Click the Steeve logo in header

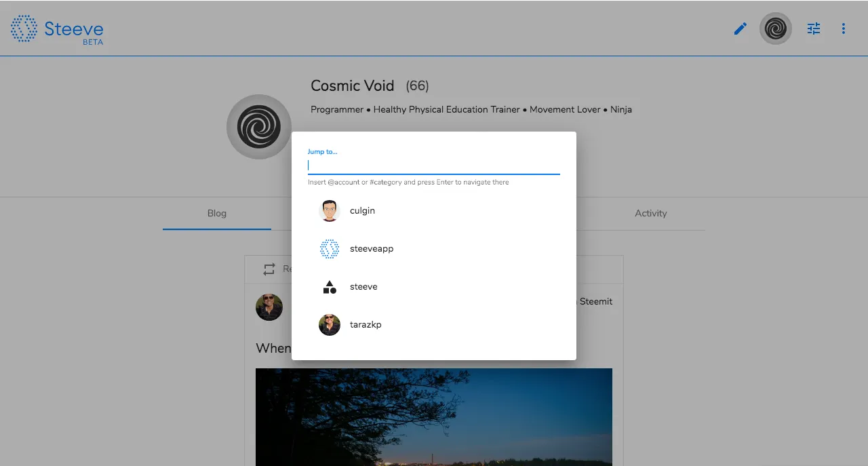coord(57,29)
